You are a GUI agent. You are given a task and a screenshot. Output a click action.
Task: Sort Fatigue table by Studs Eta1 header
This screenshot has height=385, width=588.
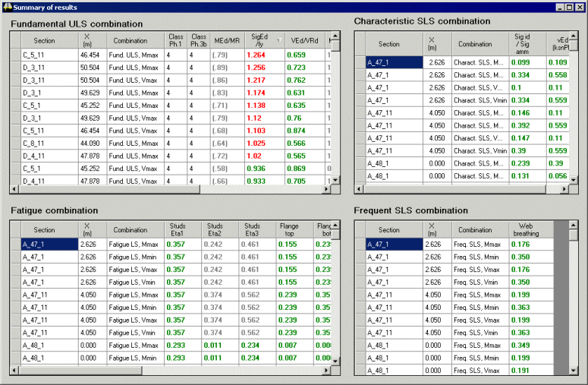176,229
